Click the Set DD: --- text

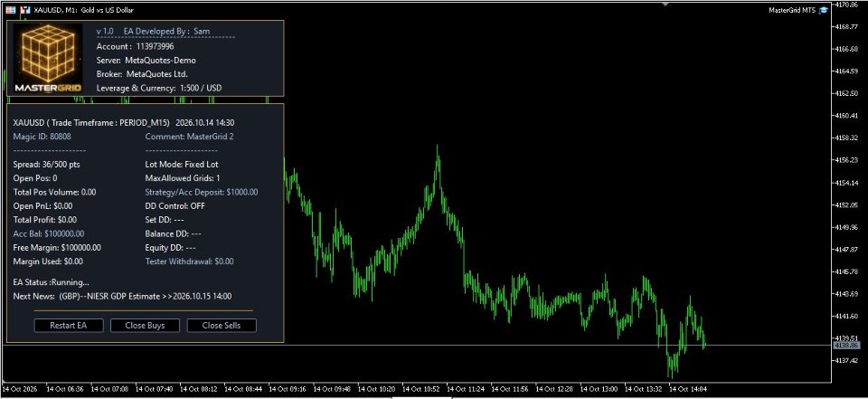[x=165, y=220]
